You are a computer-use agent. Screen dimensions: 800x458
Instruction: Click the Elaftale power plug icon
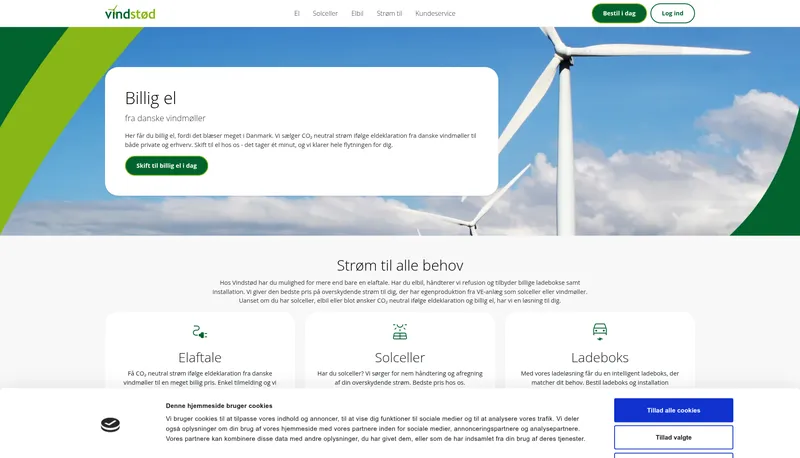tap(200, 331)
